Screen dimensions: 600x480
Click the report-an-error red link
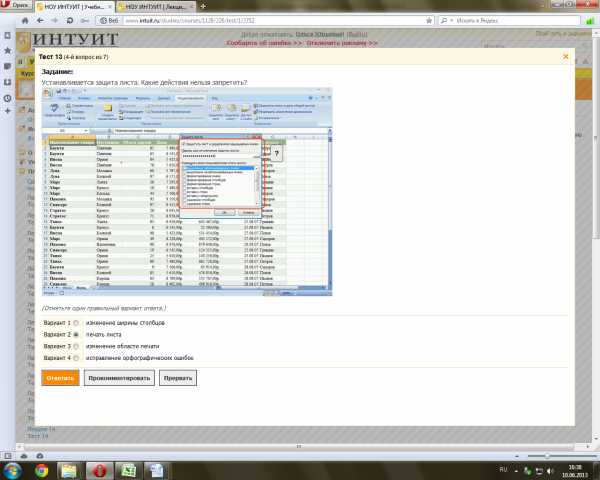(264, 43)
